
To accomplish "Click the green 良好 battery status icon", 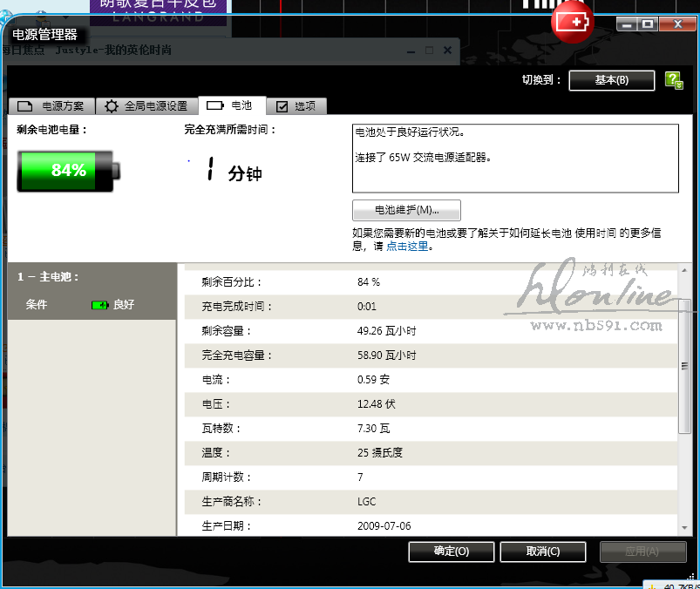I will click(99, 305).
